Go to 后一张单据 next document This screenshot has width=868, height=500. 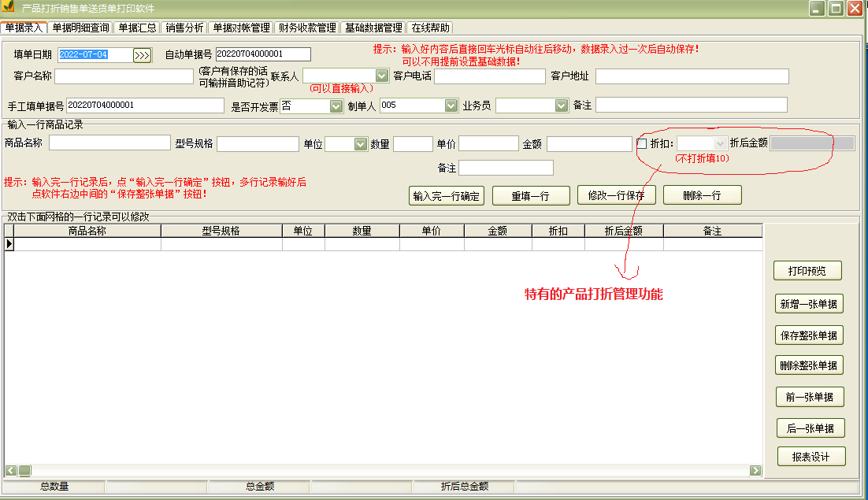point(810,428)
